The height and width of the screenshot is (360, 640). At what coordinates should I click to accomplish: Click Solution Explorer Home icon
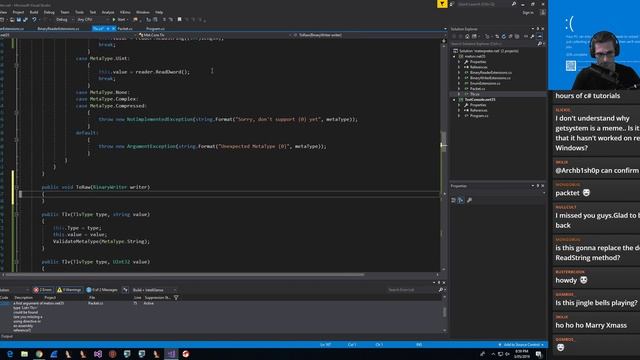point(467,36)
